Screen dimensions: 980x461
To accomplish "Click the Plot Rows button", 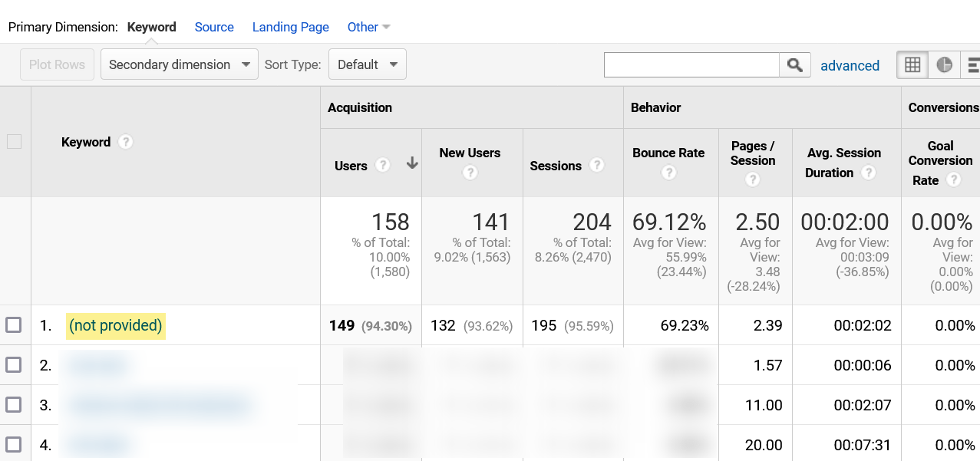I will (56, 64).
